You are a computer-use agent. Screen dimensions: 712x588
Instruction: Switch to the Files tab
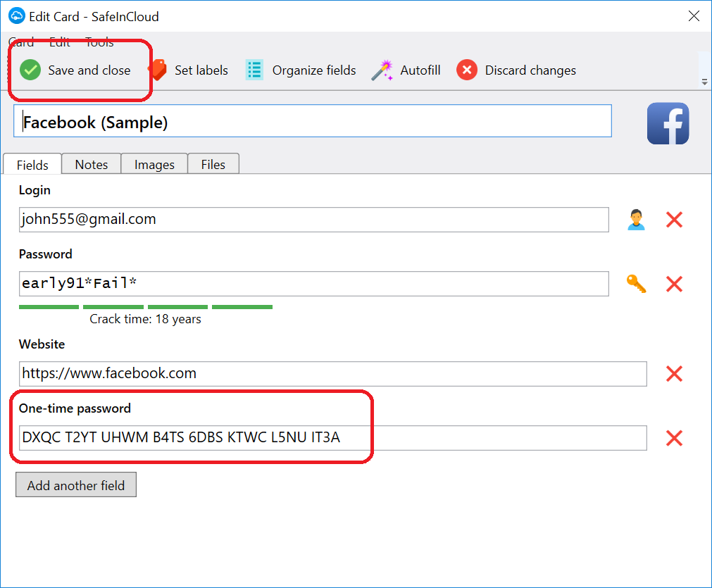coord(213,164)
